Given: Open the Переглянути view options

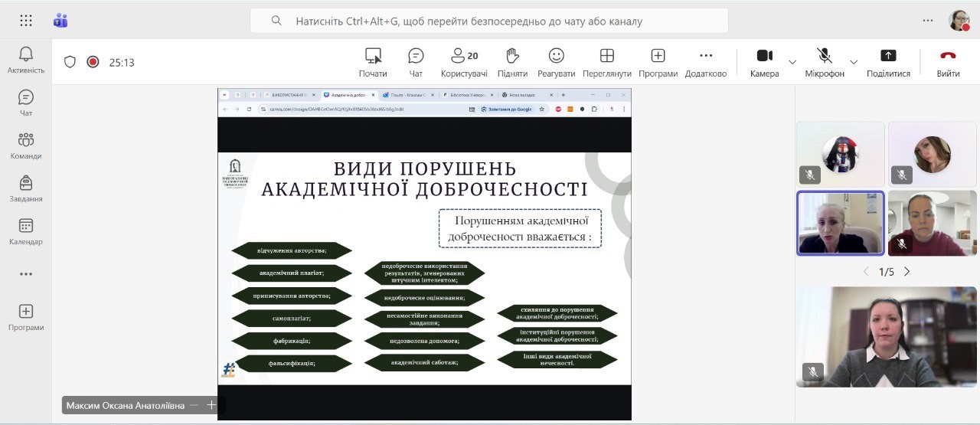Looking at the screenshot, I should [x=606, y=62].
